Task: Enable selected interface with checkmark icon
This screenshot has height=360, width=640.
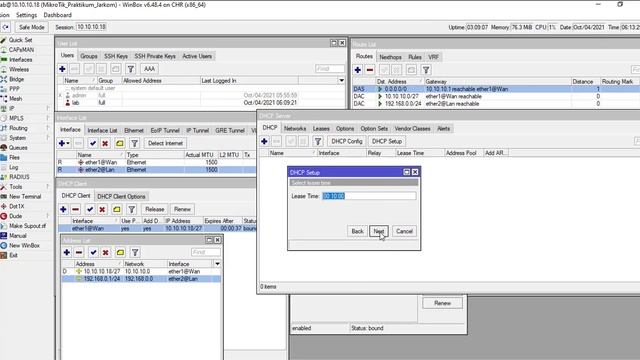Action: pyautogui.click(x=93, y=143)
